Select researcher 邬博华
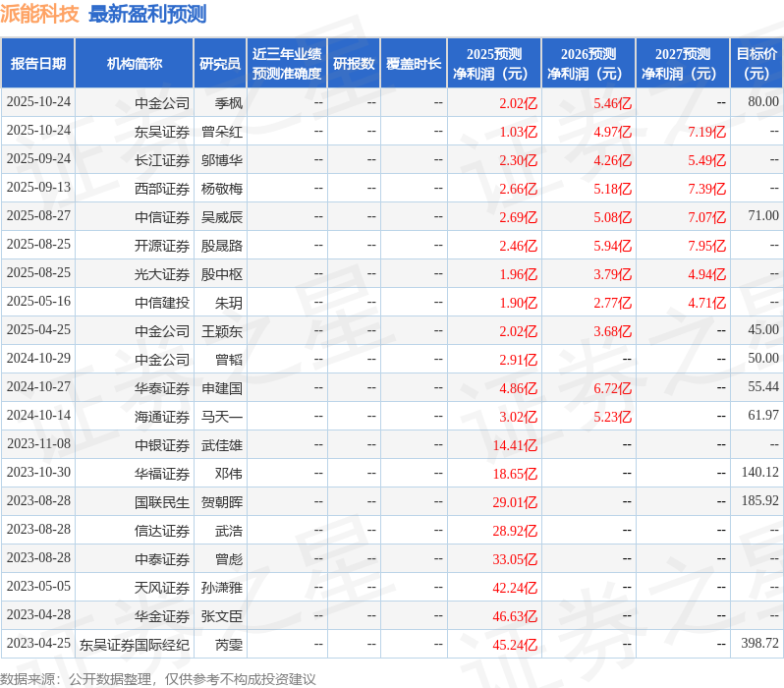The image size is (784, 688). pyautogui.click(x=222, y=160)
